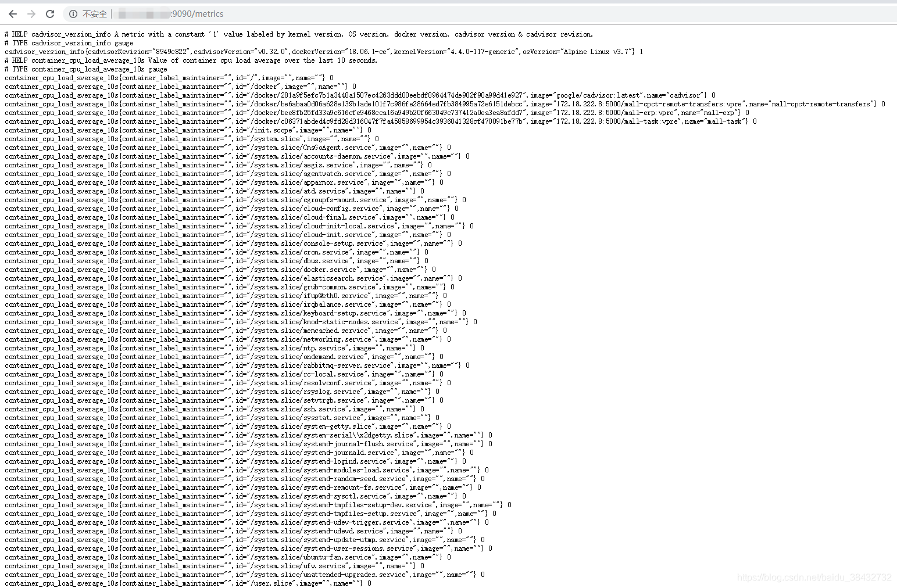Viewport: 897px width, 588px height.
Task: Click the ufw.service metric row
Action: click(x=215, y=566)
